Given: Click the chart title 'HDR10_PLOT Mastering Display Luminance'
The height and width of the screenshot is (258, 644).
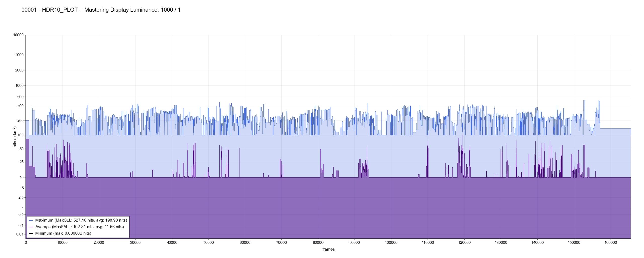Looking at the screenshot, I should pyautogui.click(x=101, y=10).
